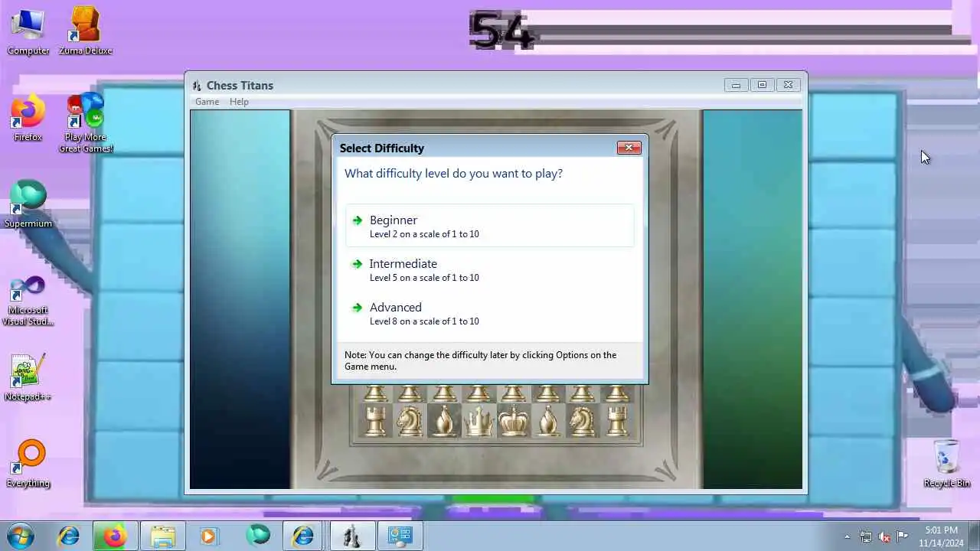Maximize the Chess Titans window
The image size is (980, 551).
762,85
